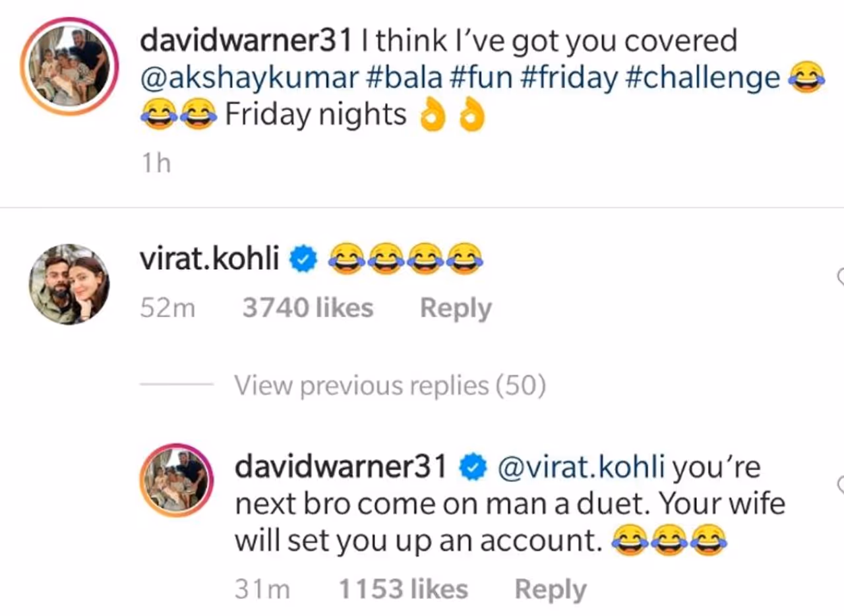Click verified badge next to davidwarner31 reply
The width and height of the screenshot is (844, 616).
(472, 468)
